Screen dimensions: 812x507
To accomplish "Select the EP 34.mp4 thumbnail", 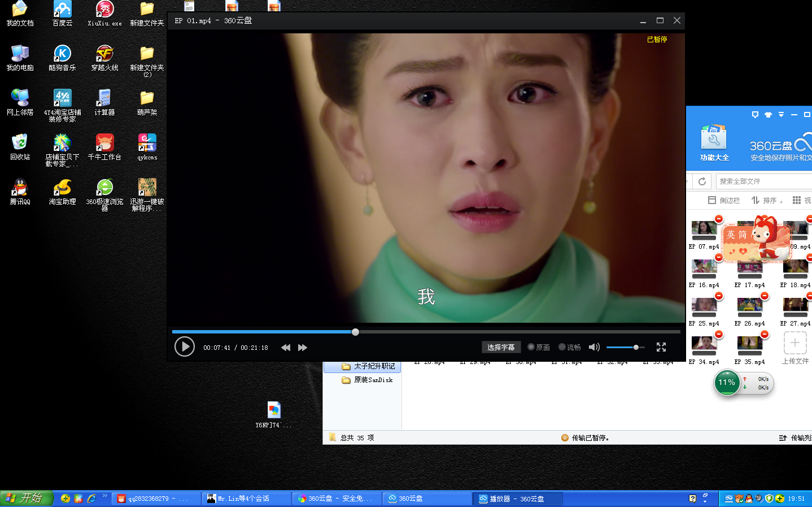I will [704, 344].
